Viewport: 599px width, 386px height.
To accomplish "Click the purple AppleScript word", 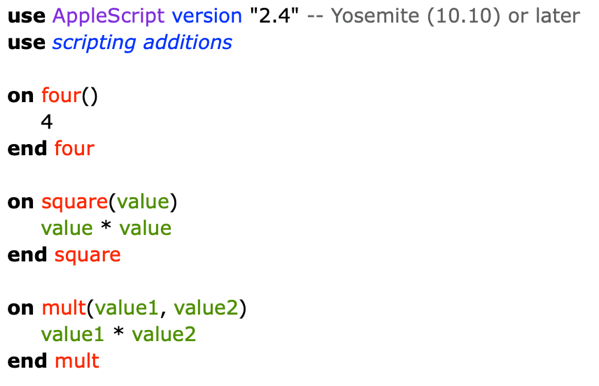I will click(x=108, y=16).
